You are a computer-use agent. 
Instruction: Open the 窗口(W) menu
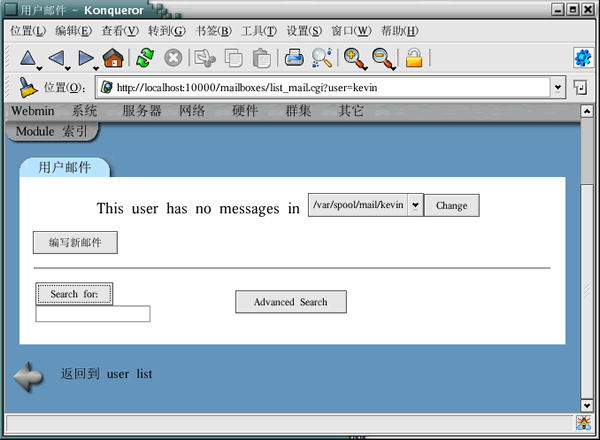tap(351, 31)
